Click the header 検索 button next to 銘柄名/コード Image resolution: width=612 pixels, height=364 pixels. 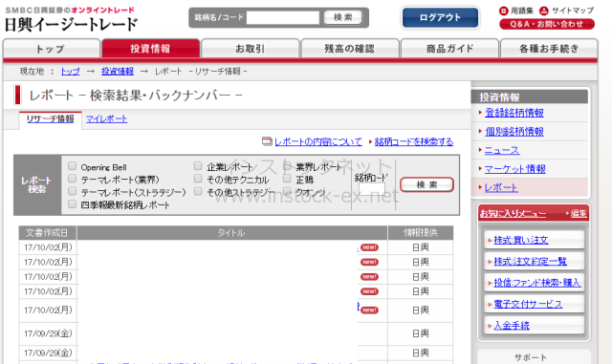[x=342, y=17]
